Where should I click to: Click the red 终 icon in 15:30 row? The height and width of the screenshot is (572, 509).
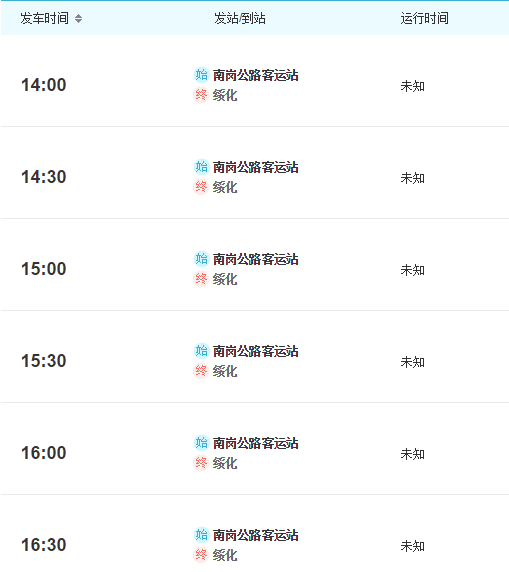point(201,371)
